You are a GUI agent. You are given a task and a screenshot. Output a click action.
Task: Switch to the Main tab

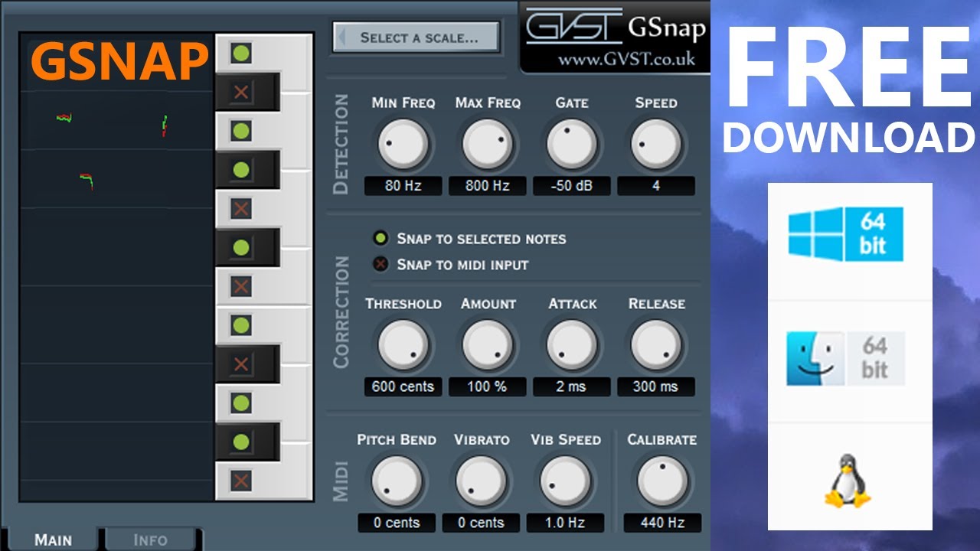[52, 540]
